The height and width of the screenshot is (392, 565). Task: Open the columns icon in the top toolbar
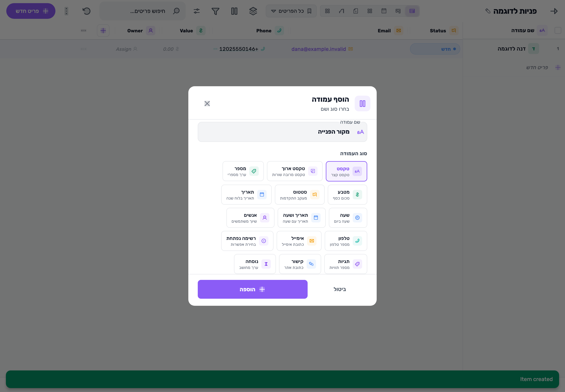coord(234,11)
